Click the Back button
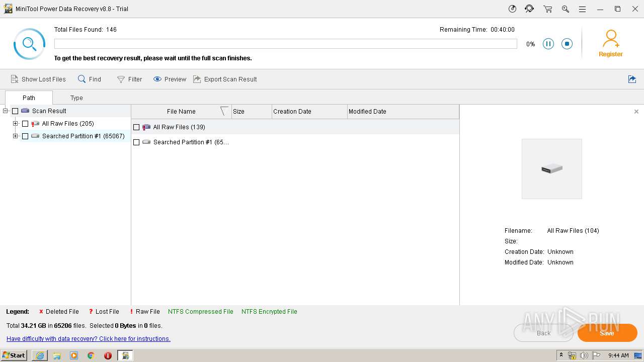Viewport: 644px width, 362px height. pos(543,333)
